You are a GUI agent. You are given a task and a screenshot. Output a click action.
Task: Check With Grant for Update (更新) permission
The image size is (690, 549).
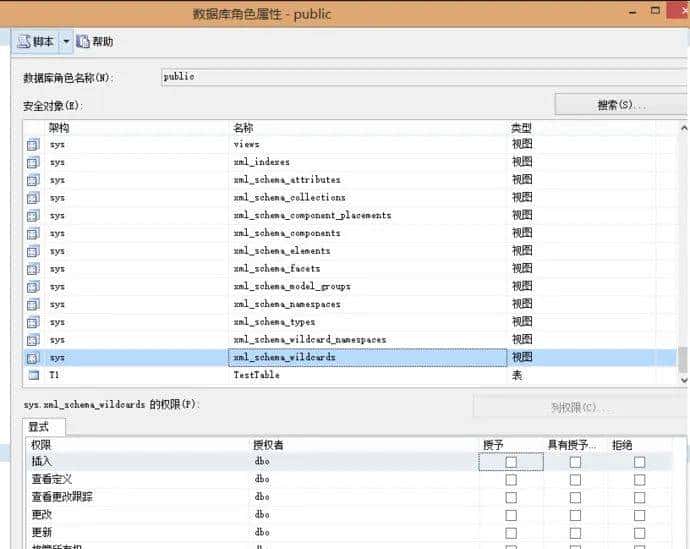tap(575, 533)
